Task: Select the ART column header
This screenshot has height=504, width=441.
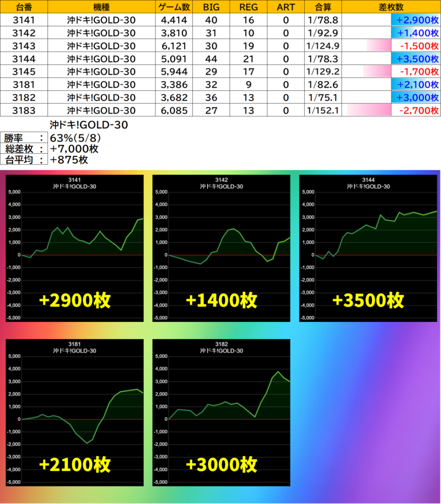Action: (286, 7)
